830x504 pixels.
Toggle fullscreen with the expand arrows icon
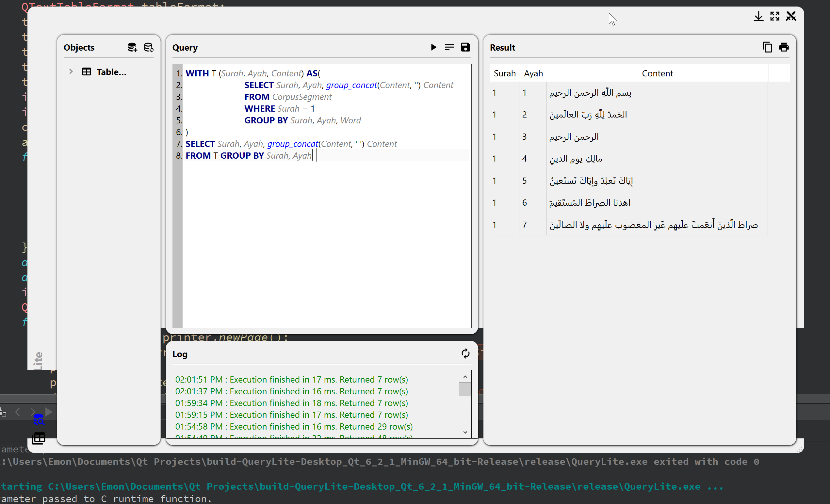tap(774, 16)
